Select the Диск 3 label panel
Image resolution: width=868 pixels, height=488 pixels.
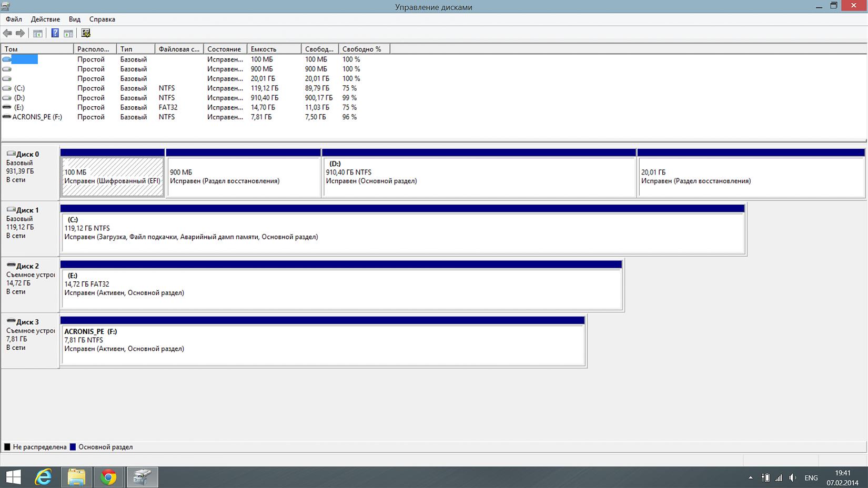pyautogui.click(x=30, y=341)
